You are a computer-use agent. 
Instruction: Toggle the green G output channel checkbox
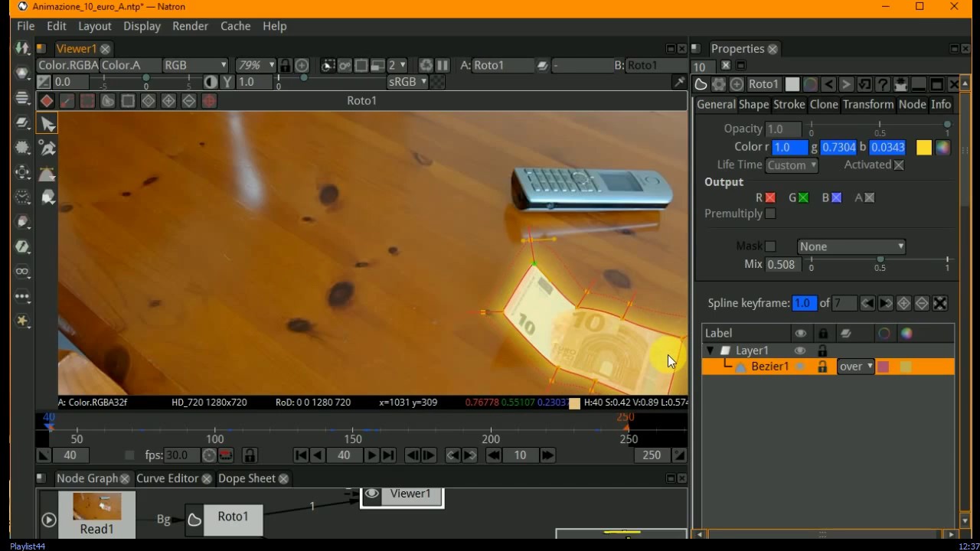(803, 198)
